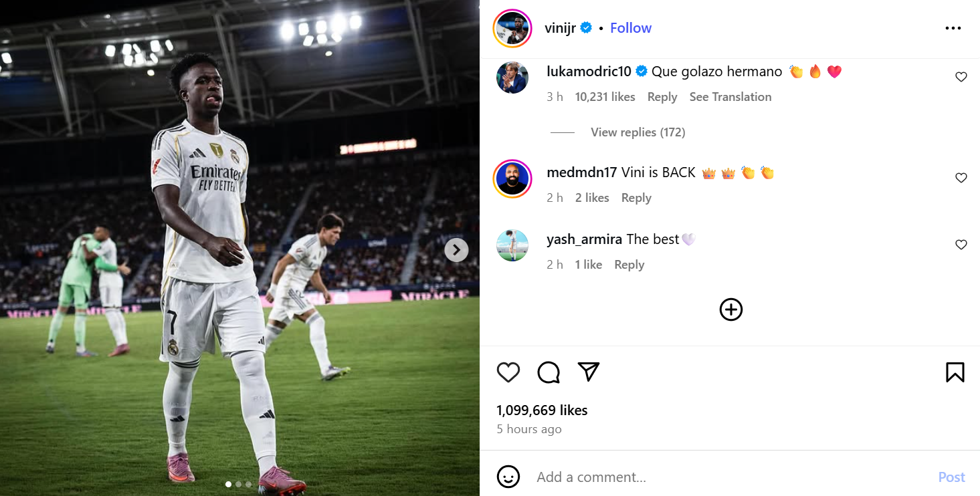Click See Translation on Modric's comment
Screen dimensions: 980x496
click(x=730, y=97)
